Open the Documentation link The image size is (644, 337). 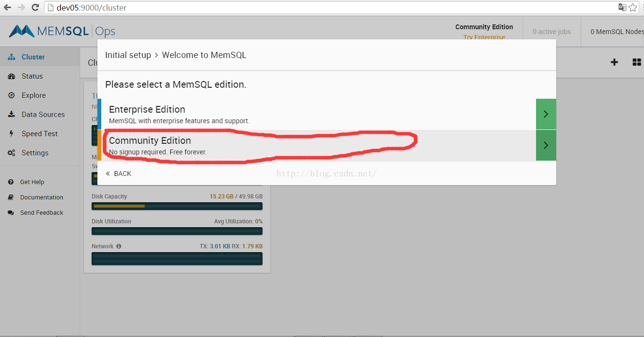41,198
